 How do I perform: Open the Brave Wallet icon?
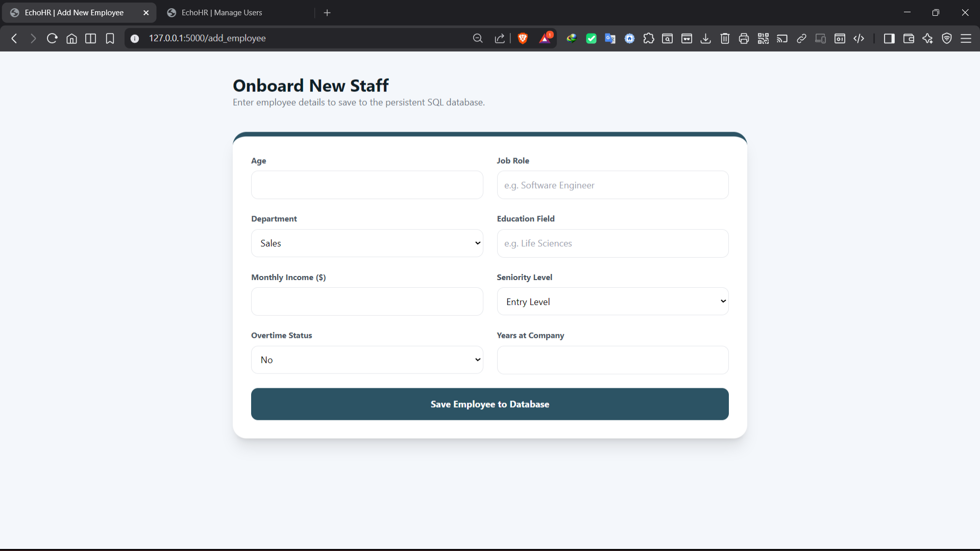click(909, 38)
